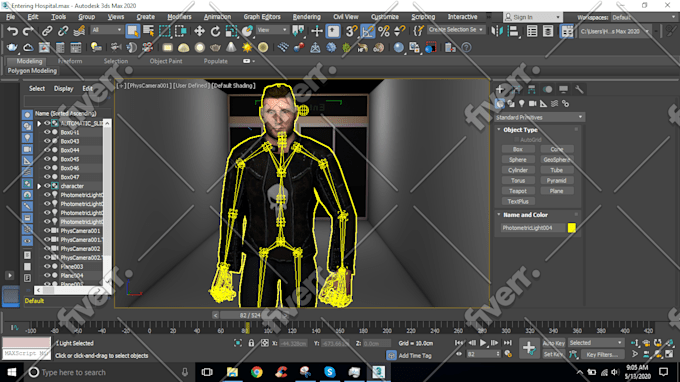
Task: Click the object name field PhotometricLight004
Action: click(x=533, y=228)
